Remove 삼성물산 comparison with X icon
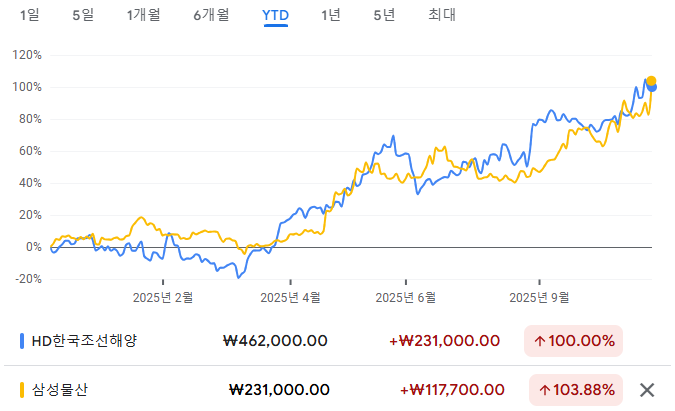The width and height of the screenshot is (675, 411). 647,390
